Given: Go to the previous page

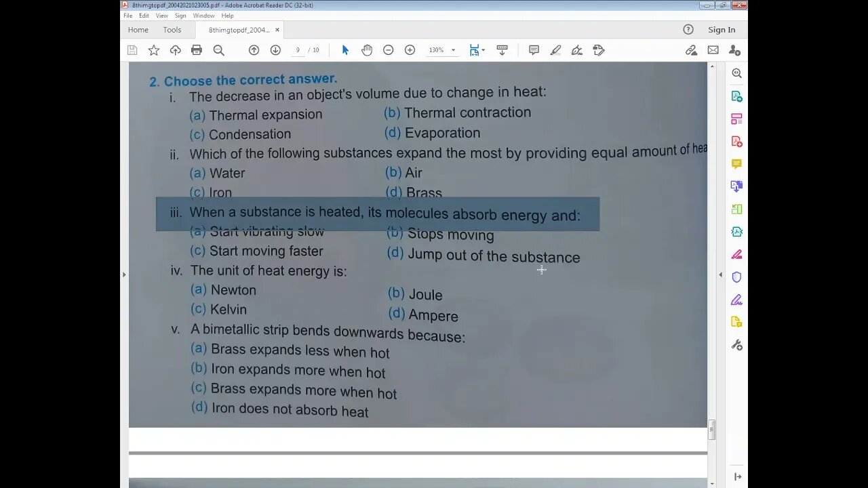Looking at the screenshot, I should [254, 50].
